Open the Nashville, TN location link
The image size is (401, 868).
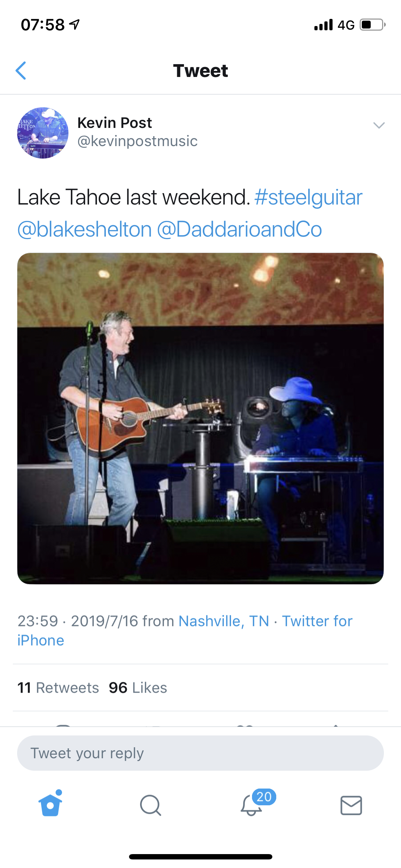pyautogui.click(x=223, y=621)
